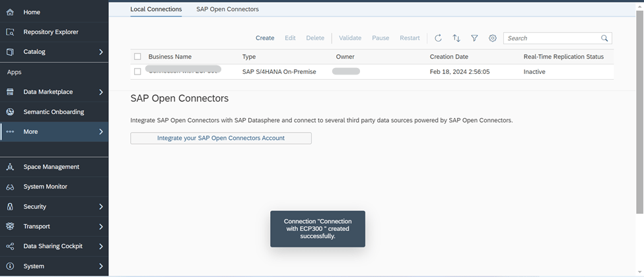The height and width of the screenshot is (277, 644).
Task: Click the Feb 18, 2024 creation date cell
Action: pos(460,72)
